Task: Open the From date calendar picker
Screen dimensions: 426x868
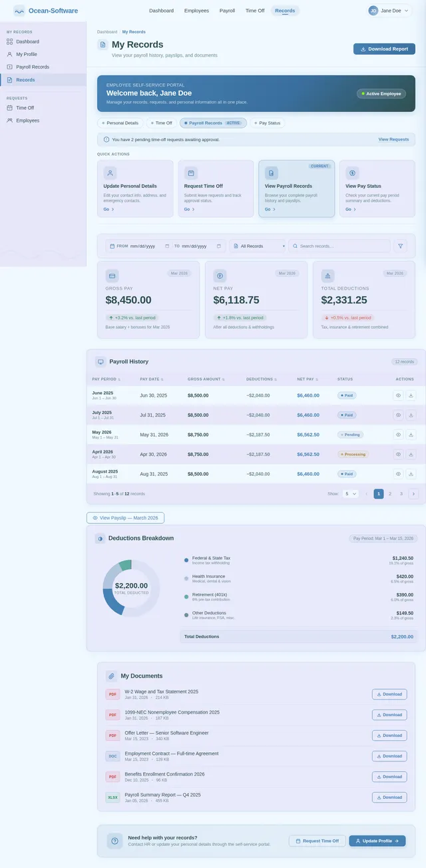Action: [167, 246]
